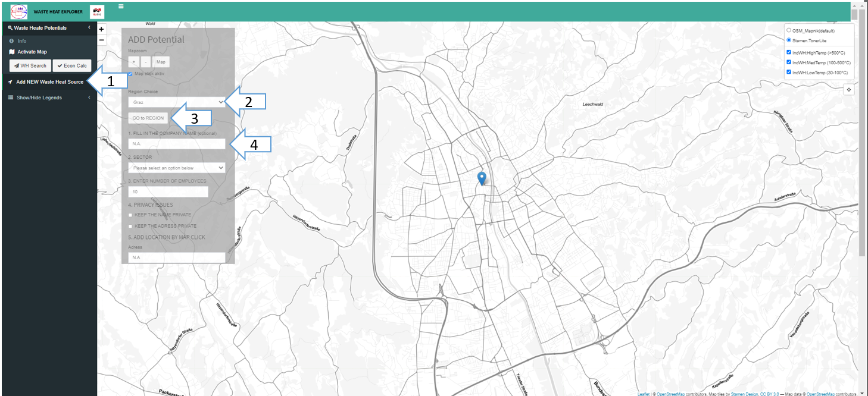Click the WH Search button
The height and width of the screenshot is (396, 868).
click(x=30, y=66)
